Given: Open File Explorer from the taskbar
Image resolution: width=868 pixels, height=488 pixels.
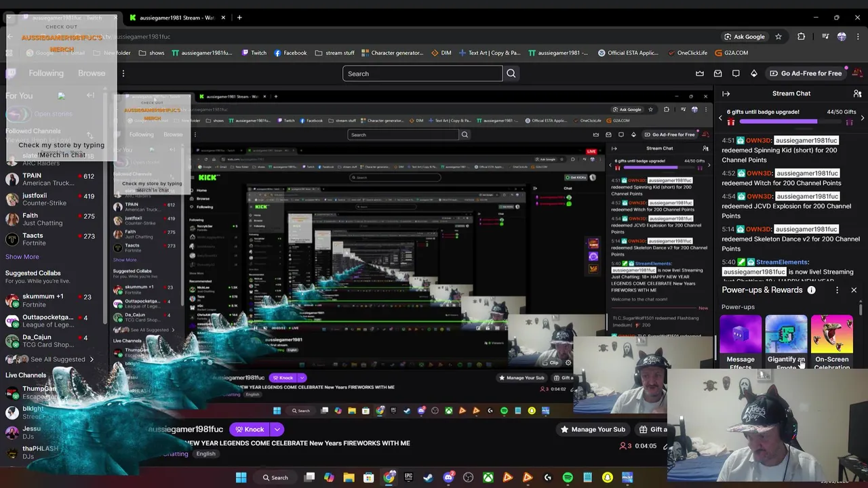Looking at the screenshot, I should click(349, 478).
